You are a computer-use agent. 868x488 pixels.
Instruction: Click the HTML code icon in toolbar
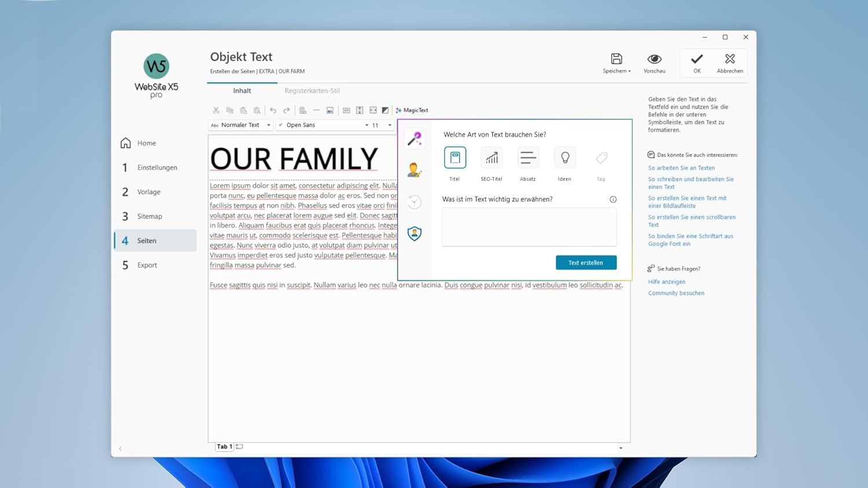[x=346, y=110]
